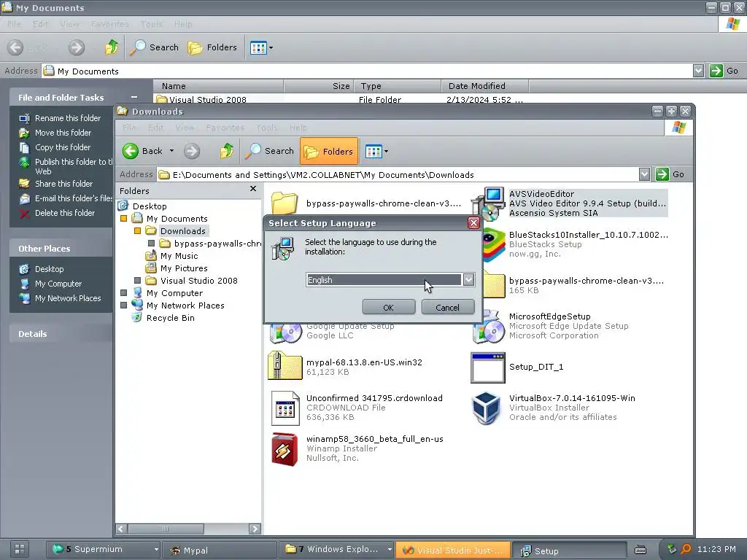Screen dimensions: 747x560
Task: Click Delete this folder task
Action: [x=65, y=213]
